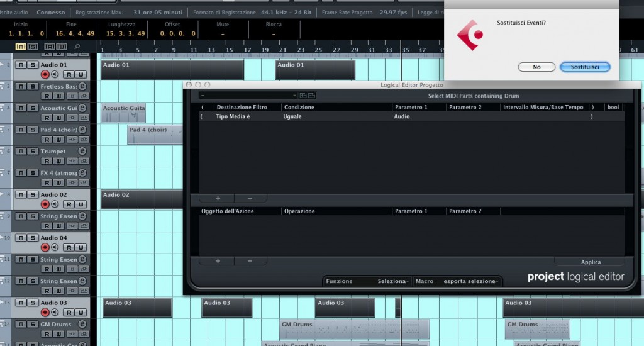Open Tipo Media è filter target cell
Image resolution: width=644 pixels, height=346 pixels.
(x=233, y=116)
